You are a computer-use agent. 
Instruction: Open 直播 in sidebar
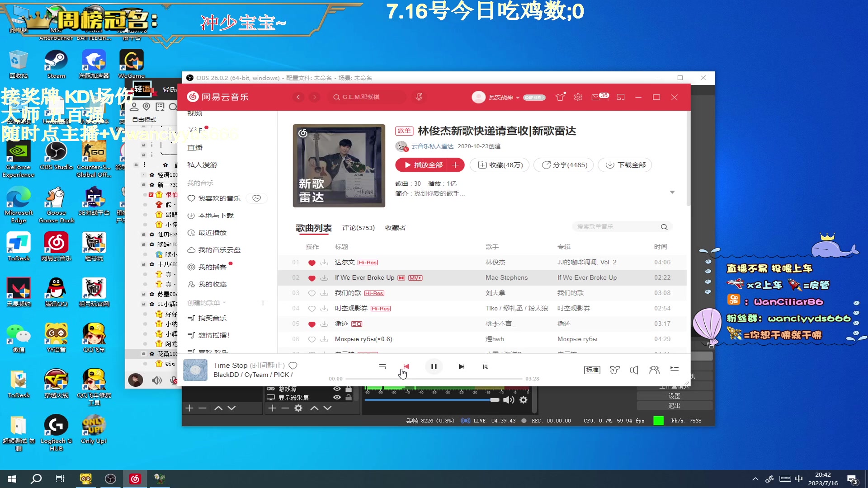pyautogui.click(x=195, y=148)
